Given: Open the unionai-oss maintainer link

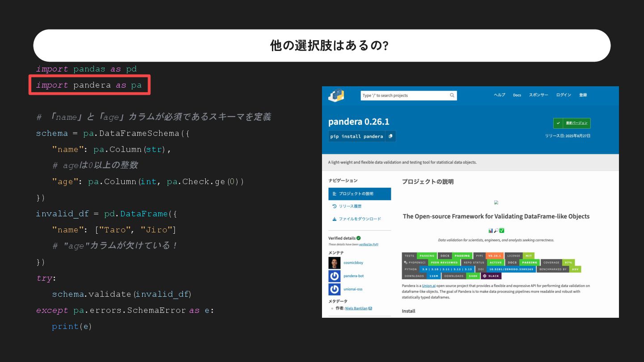Looking at the screenshot, I should click(x=353, y=289).
